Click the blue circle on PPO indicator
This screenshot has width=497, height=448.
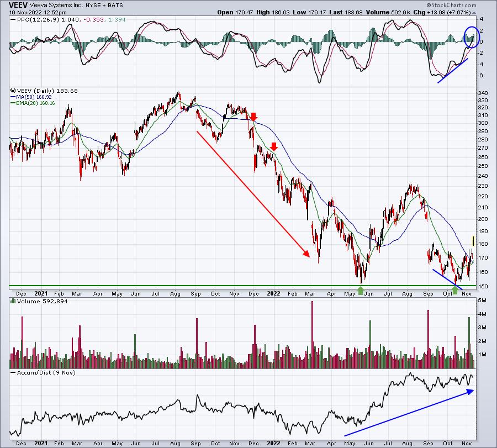(472, 37)
